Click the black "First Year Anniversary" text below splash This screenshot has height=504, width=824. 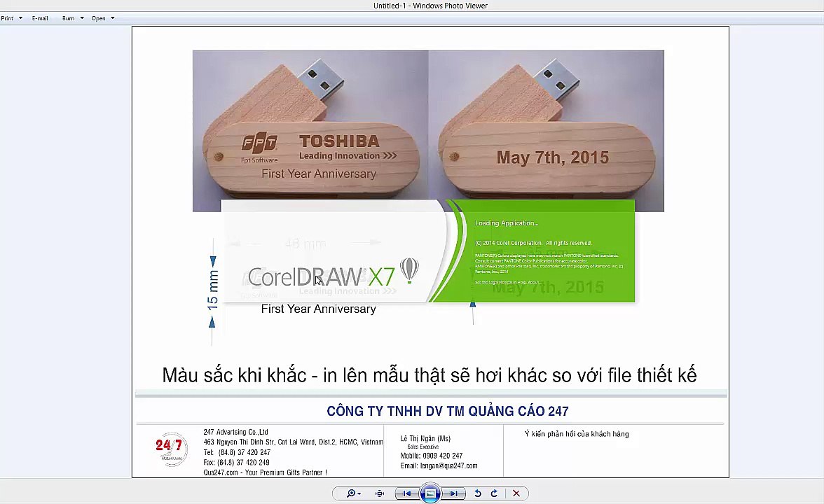coord(318,309)
